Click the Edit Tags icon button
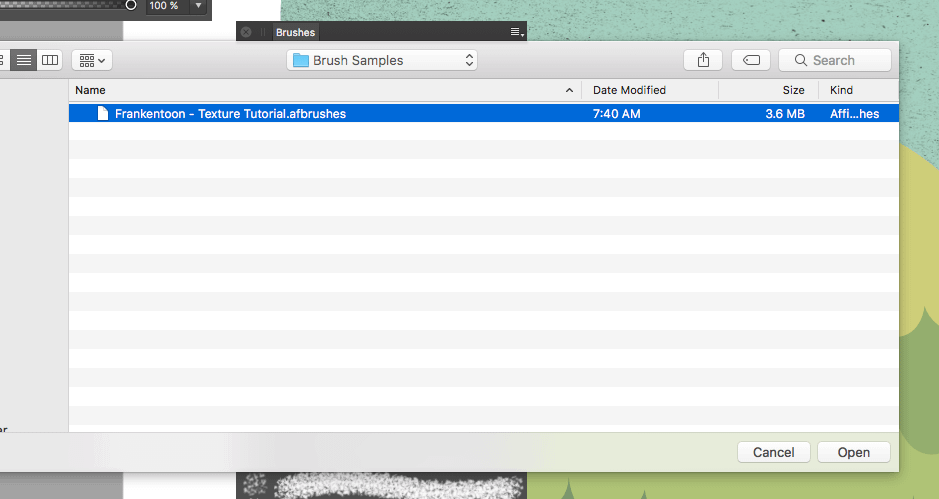939x499 pixels. point(751,60)
